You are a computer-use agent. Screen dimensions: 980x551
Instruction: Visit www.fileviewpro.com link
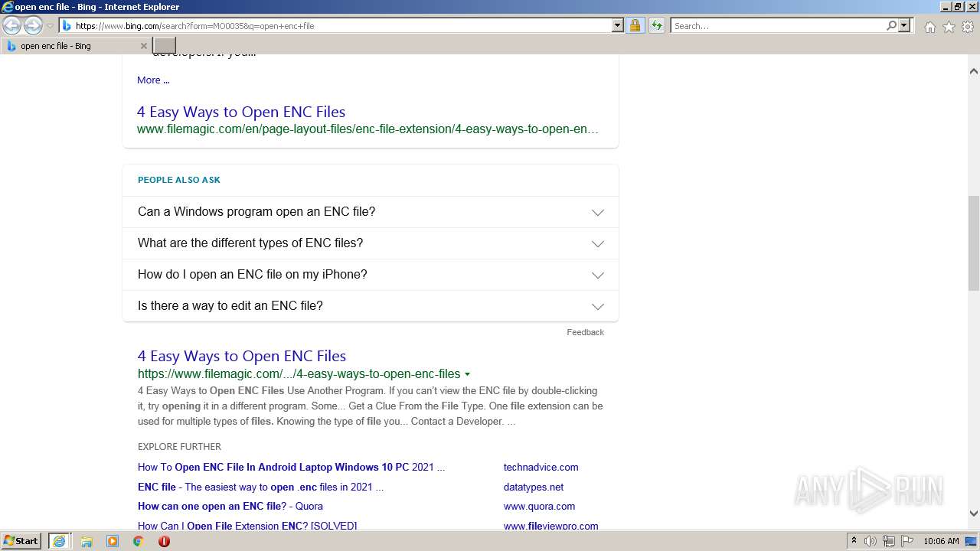click(x=550, y=526)
